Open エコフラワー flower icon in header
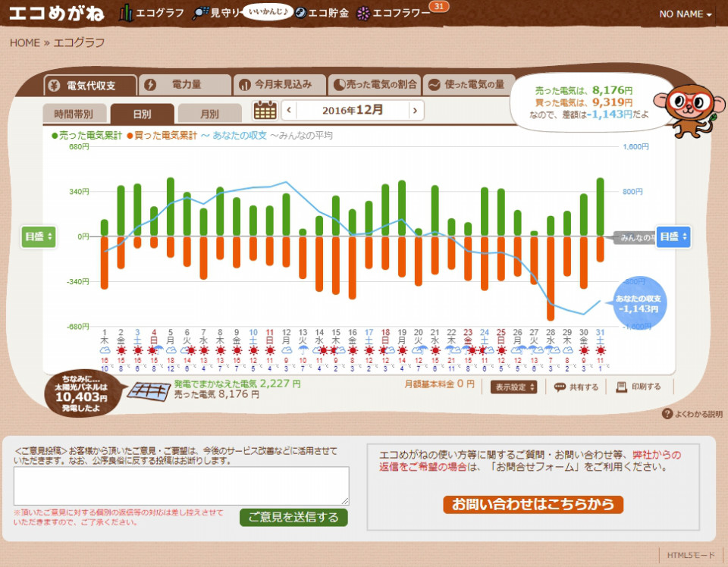The width and height of the screenshot is (728, 567). (363, 14)
